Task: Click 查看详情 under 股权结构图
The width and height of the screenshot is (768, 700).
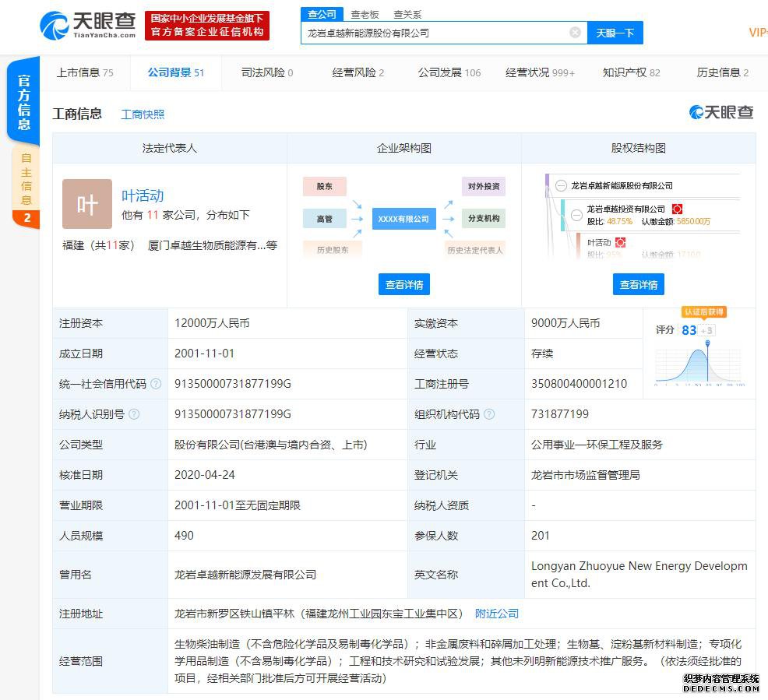Action: click(639, 284)
